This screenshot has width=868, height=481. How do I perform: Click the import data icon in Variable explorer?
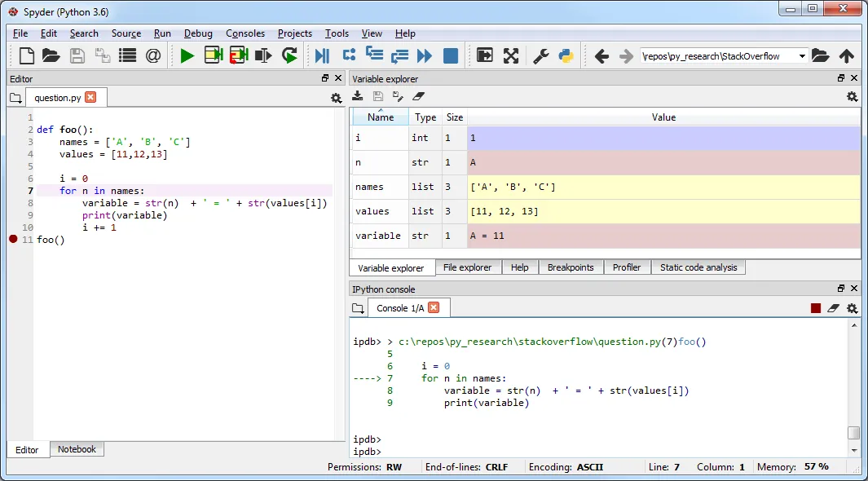358,96
